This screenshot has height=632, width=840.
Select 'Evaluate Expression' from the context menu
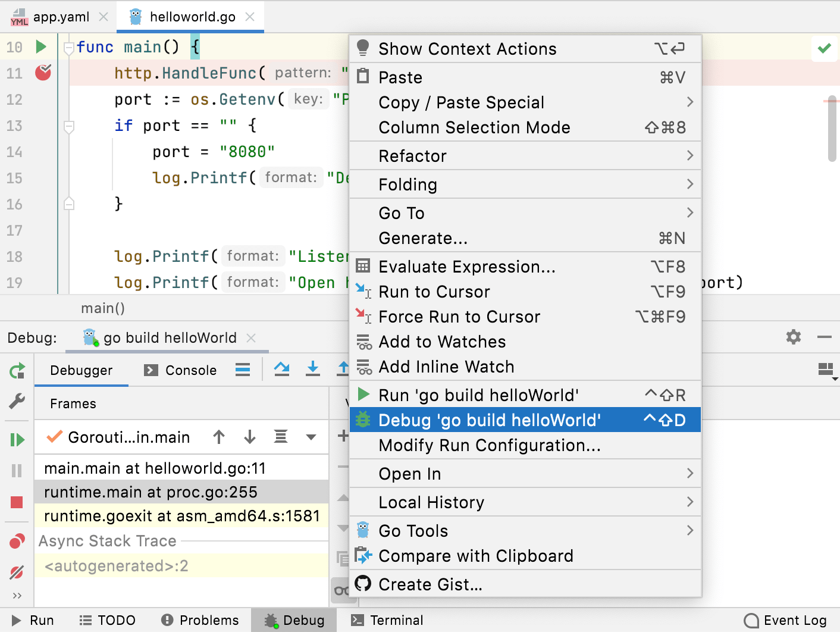468,267
